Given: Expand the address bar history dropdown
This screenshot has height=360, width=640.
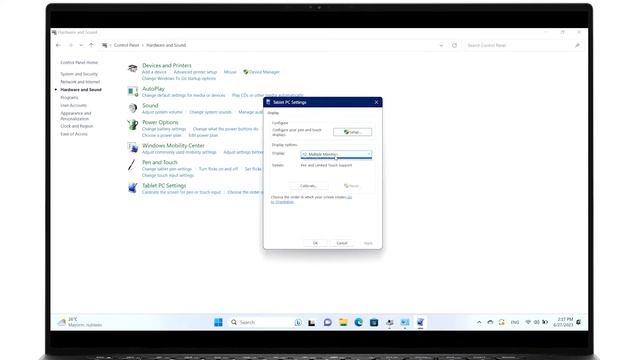Looking at the screenshot, I should click(x=441, y=45).
